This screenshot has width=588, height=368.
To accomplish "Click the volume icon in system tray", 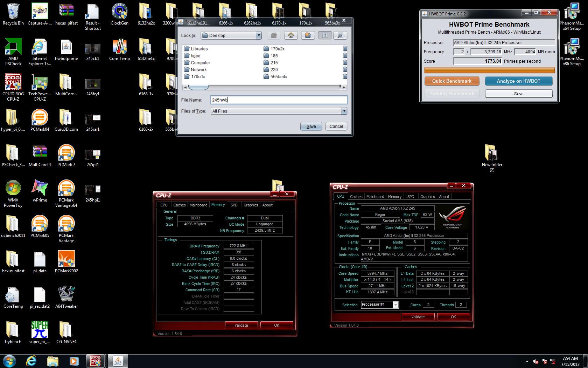I will click(535, 361).
